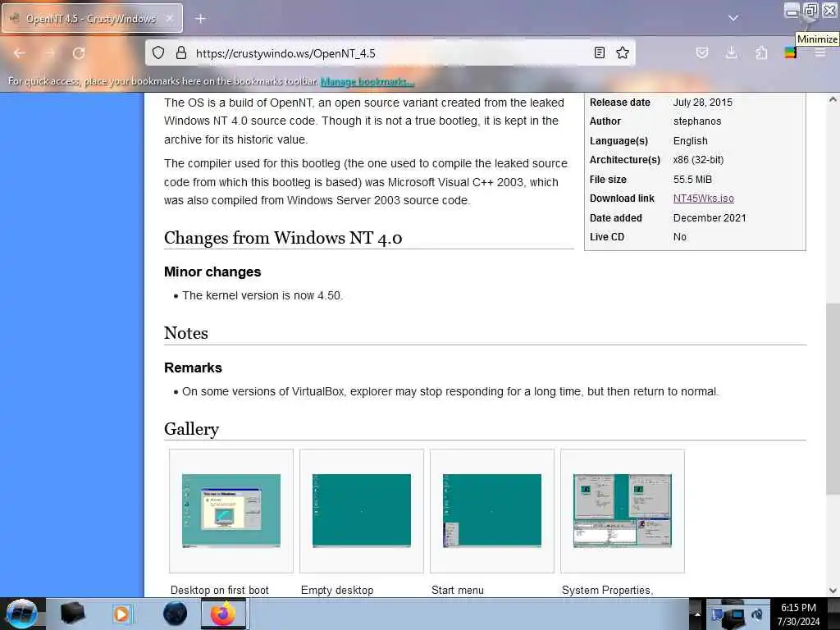Click the Date added value December 2021
Viewport: 840px width, 630px height.
[x=710, y=217]
